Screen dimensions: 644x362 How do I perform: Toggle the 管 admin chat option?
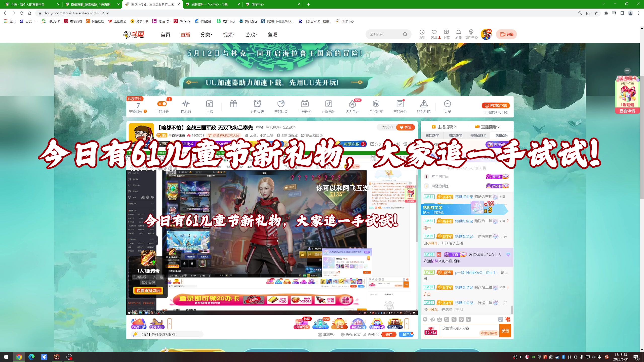tap(454, 319)
